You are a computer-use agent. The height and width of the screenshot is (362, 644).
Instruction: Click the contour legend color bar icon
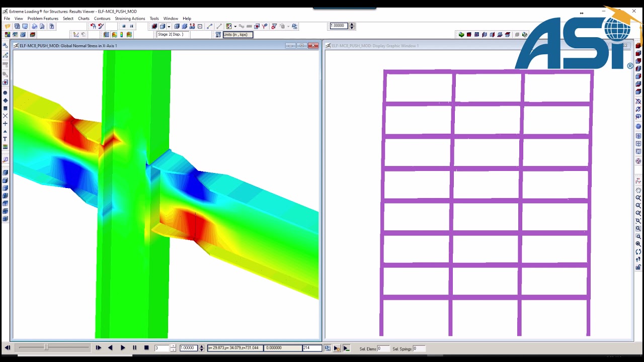click(x=122, y=34)
